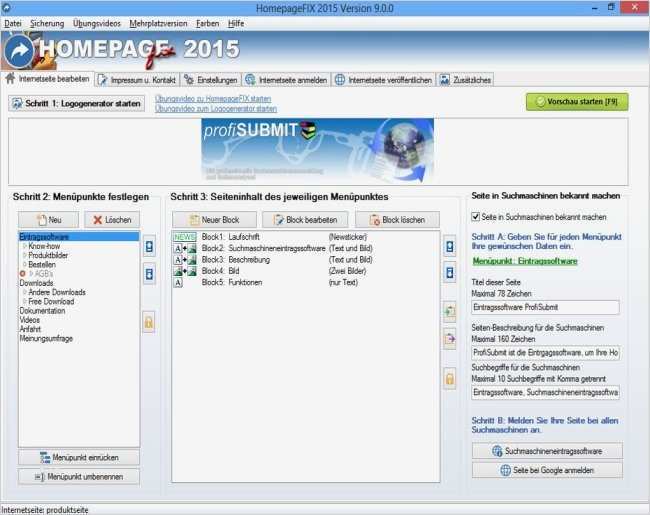The height and width of the screenshot is (515, 650).
Task: Click Block löschen button
Action: coord(397,220)
